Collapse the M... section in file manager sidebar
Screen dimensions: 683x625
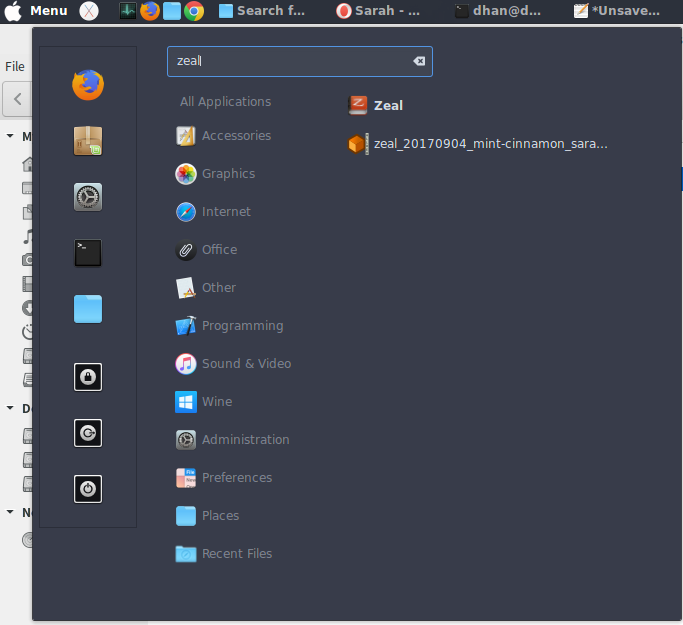coord(10,136)
